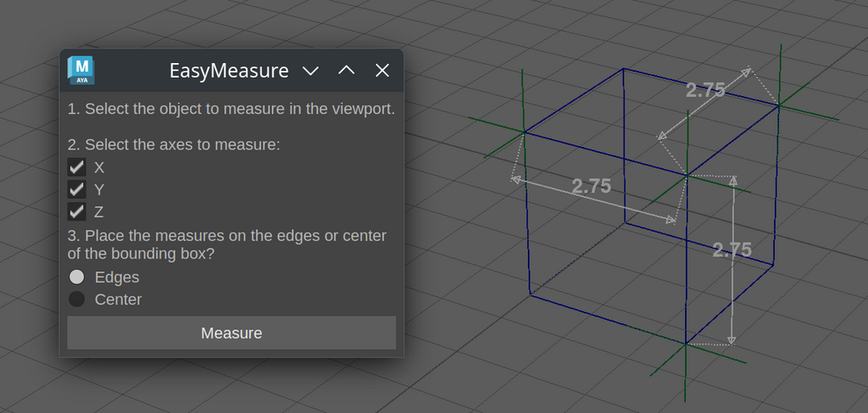Uncheck the X axis checkbox
The width and height of the screenshot is (868, 413).
click(76, 168)
